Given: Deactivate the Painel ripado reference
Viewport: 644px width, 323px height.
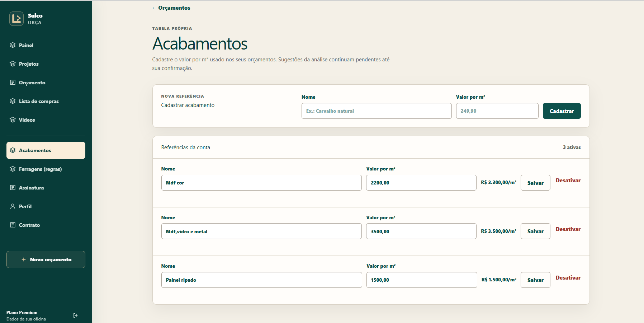Looking at the screenshot, I should 568,278.
